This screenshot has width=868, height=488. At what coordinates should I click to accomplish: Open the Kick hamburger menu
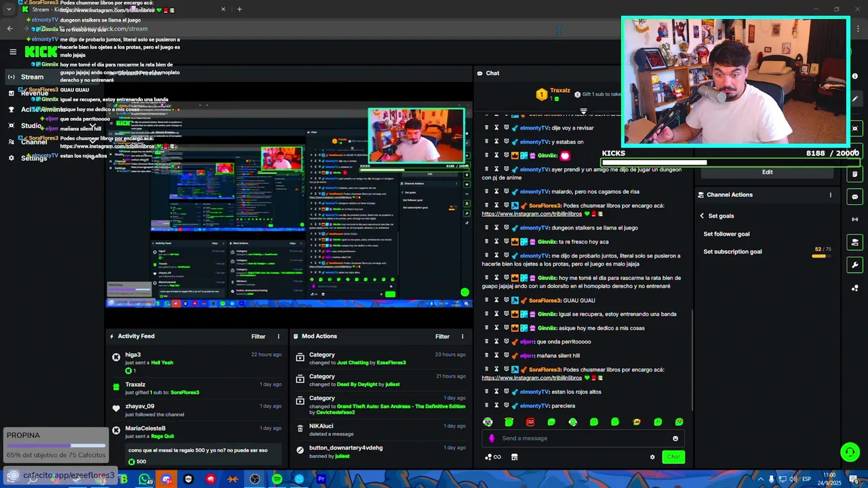tap(13, 52)
